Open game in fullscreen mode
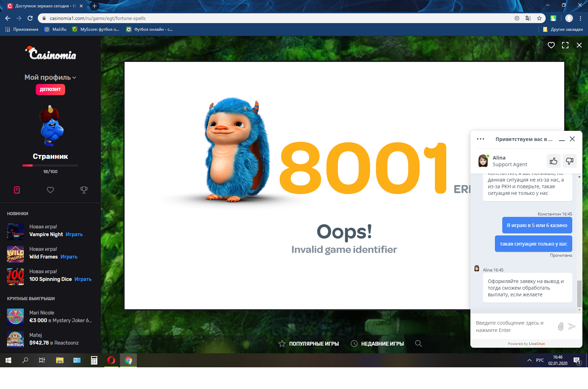 click(x=565, y=45)
